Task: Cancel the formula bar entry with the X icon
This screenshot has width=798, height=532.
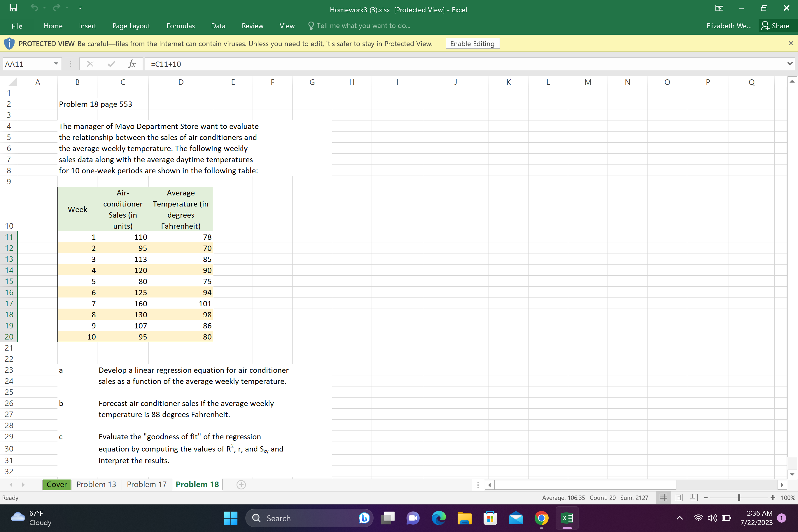Action: [90, 64]
